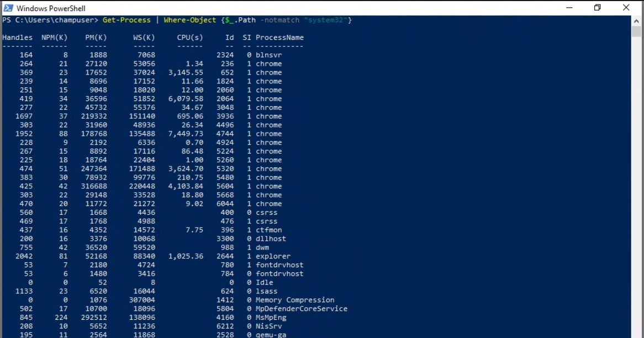The width and height of the screenshot is (644, 338).
Task: Click the MpDefenderCoreService process name
Action: tap(302, 309)
